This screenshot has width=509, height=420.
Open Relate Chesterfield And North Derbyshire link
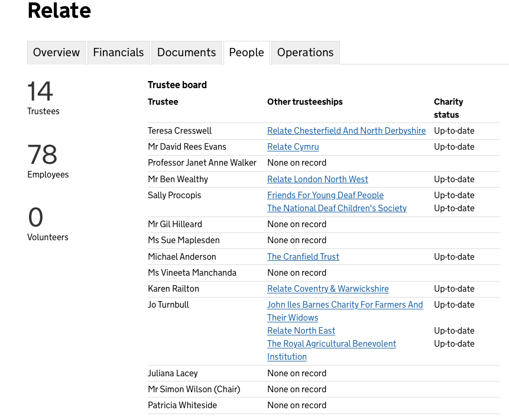pos(346,131)
